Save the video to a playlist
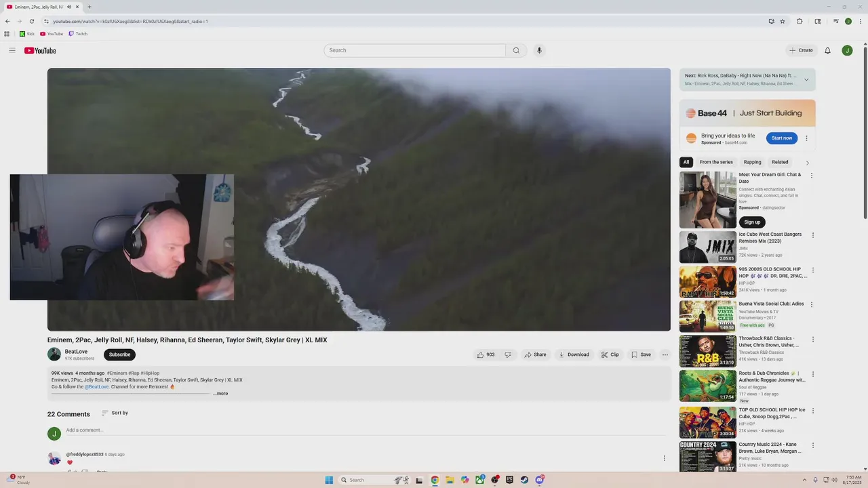Image resolution: width=868 pixels, height=488 pixels. pyautogui.click(x=641, y=354)
